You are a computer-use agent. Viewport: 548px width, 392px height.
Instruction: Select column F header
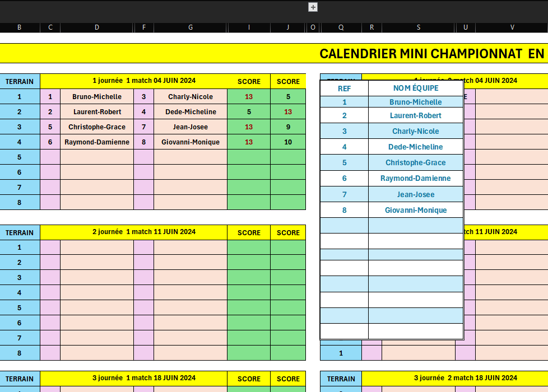pyautogui.click(x=143, y=27)
